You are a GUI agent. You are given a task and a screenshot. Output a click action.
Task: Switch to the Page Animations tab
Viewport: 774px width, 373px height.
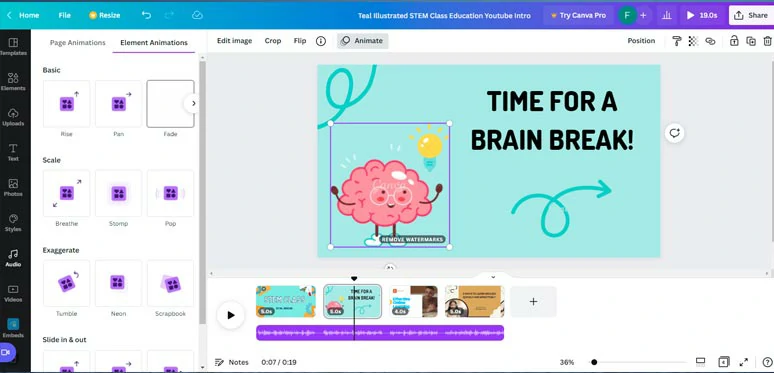pos(77,43)
